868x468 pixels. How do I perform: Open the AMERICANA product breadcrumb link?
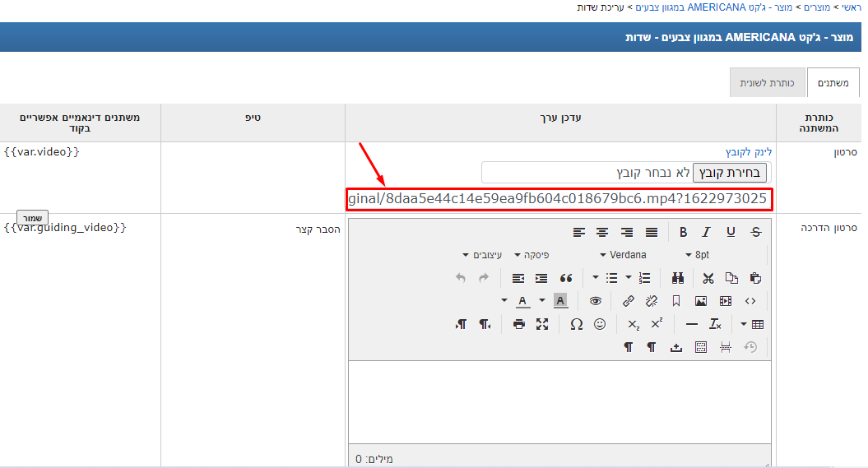click(x=714, y=7)
